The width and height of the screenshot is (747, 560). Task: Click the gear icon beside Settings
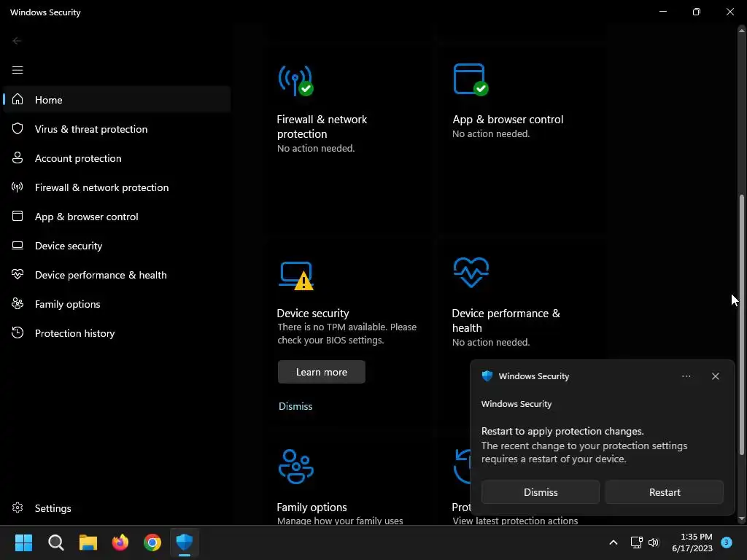(x=18, y=507)
